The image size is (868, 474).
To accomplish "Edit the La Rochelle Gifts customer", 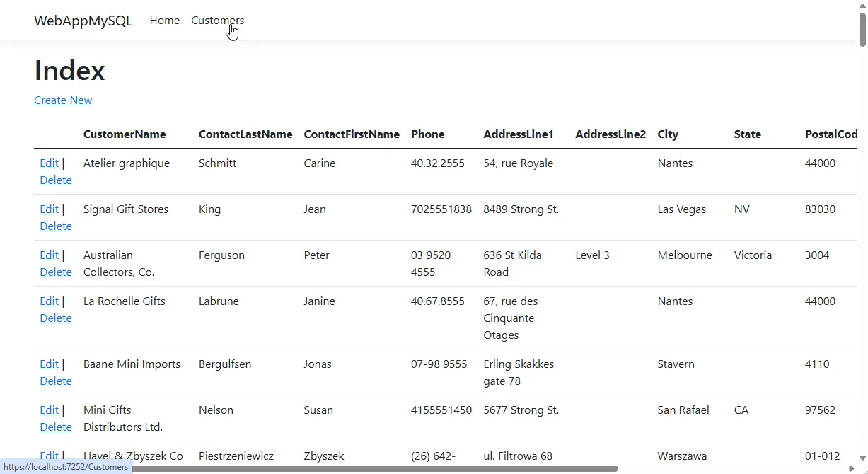I will click(49, 301).
